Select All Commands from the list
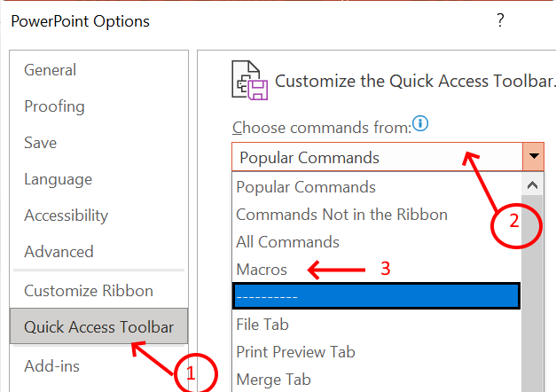The width and height of the screenshot is (556, 392). (287, 241)
